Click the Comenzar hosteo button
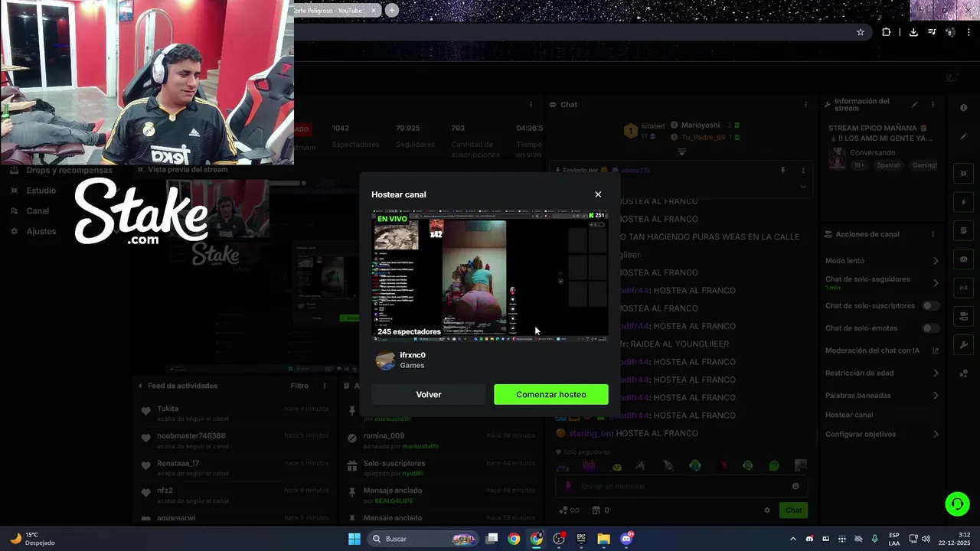The image size is (980, 551). click(x=551, y=394)
